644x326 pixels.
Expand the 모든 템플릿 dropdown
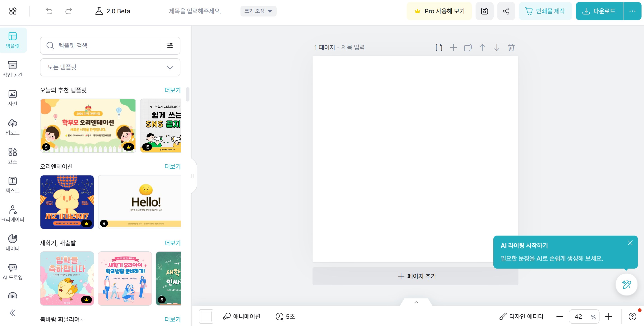tap(110, 67)
